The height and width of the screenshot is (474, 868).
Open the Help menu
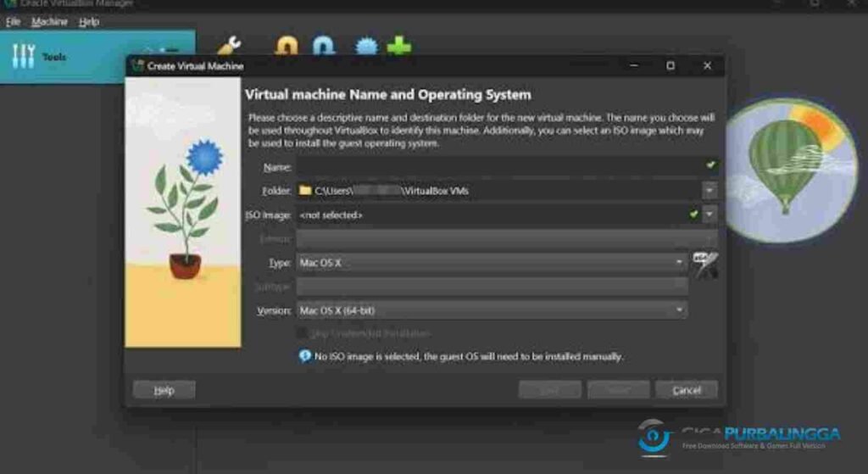[x=88, y=22]
